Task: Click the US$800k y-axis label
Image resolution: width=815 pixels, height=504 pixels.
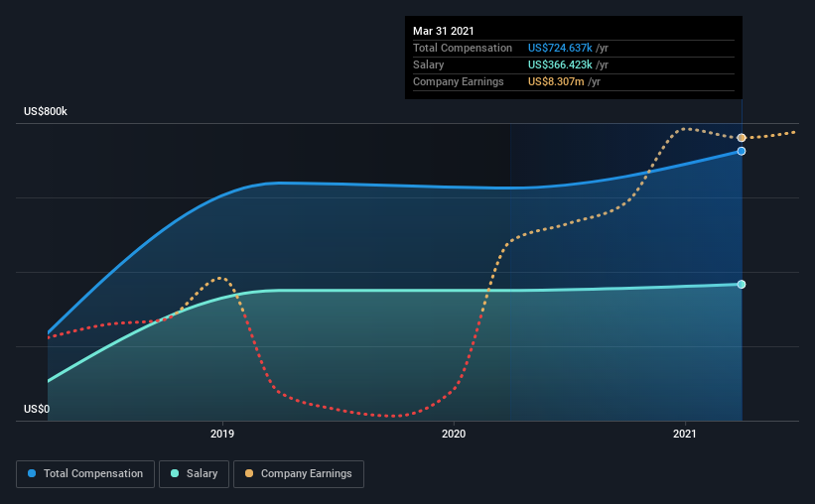Action: 46,111
